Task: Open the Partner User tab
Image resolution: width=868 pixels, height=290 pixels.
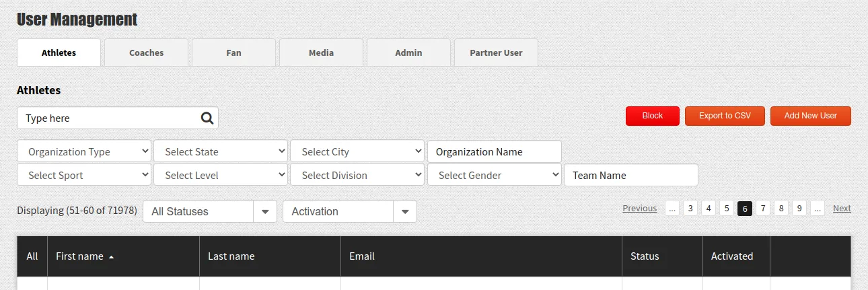Action: pos(496,52)
